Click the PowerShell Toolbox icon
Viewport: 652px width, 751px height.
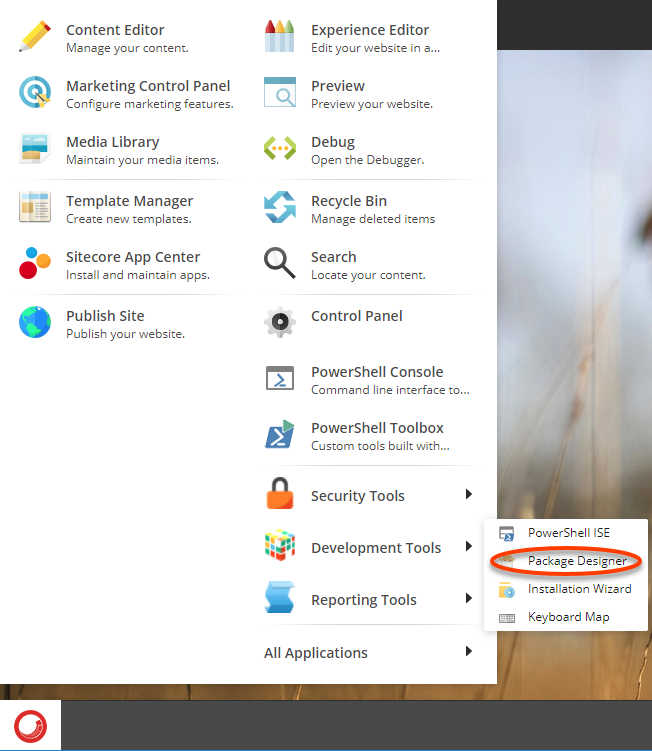point(280,434)
